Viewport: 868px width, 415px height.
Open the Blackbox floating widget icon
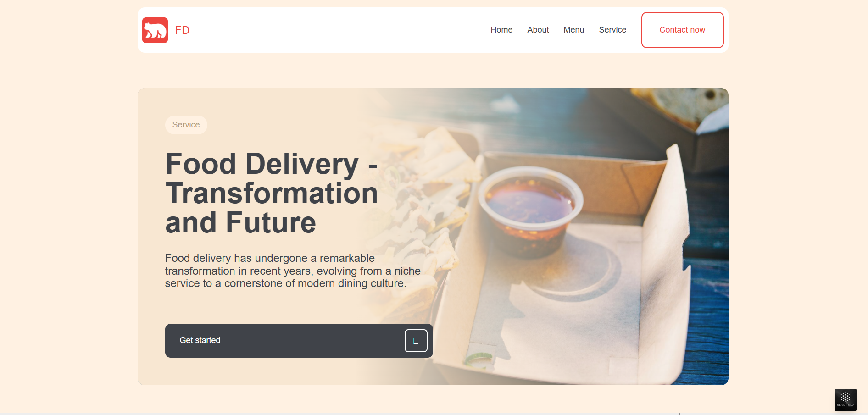pos(846,399)
